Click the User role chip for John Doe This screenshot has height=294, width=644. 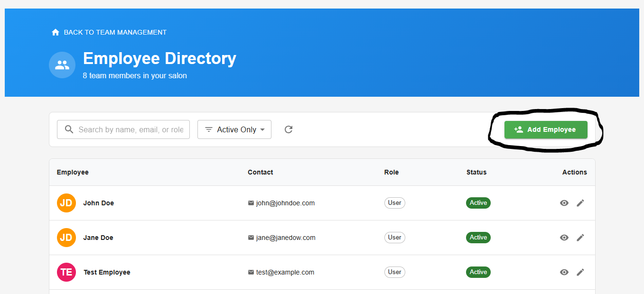395,203
